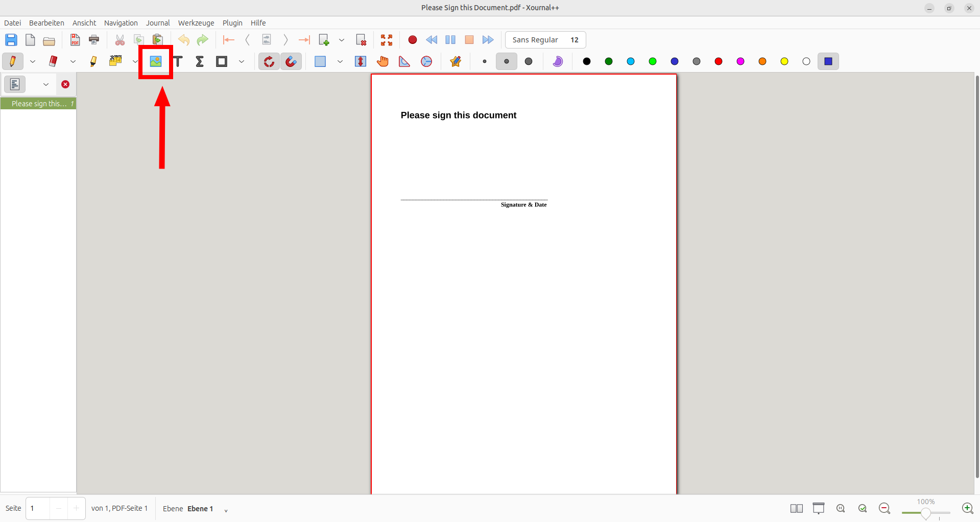This screenshot has width=980, height=522.
Task: Activate the Hand scrolling tool
Action: pos(383,61)
